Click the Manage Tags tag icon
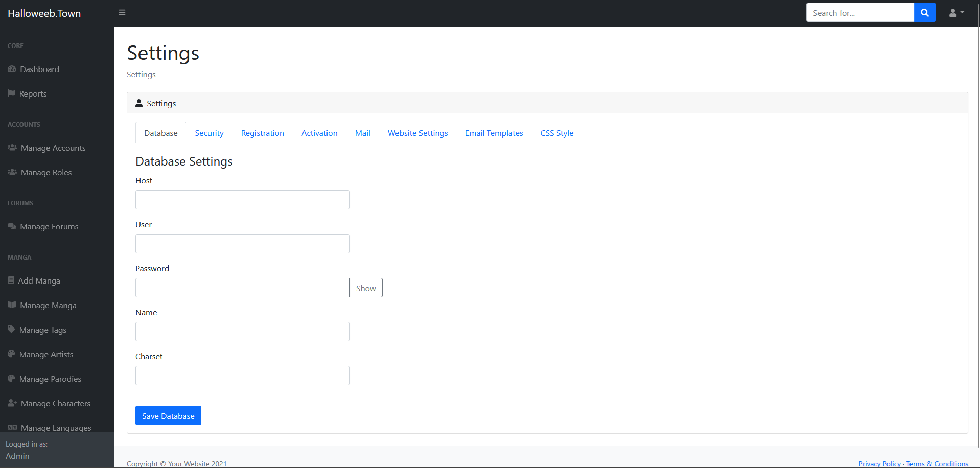The image size is (980, 468). point(11,330)
